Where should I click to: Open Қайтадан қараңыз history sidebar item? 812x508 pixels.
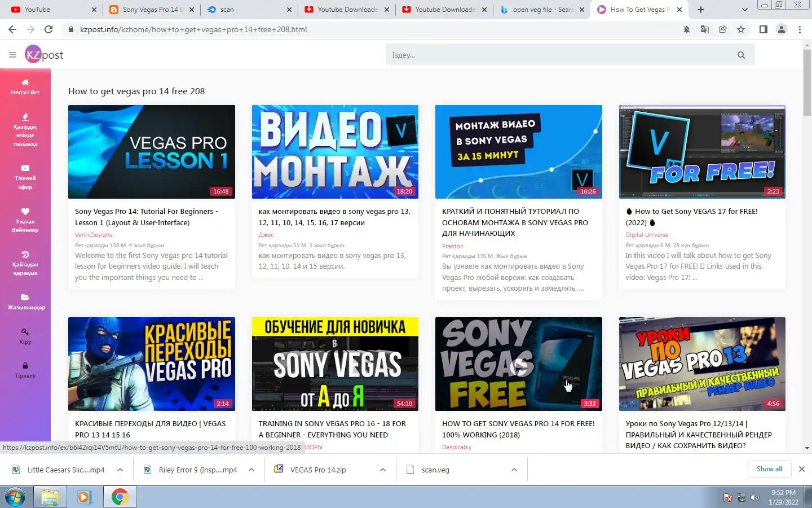point(25,264)
